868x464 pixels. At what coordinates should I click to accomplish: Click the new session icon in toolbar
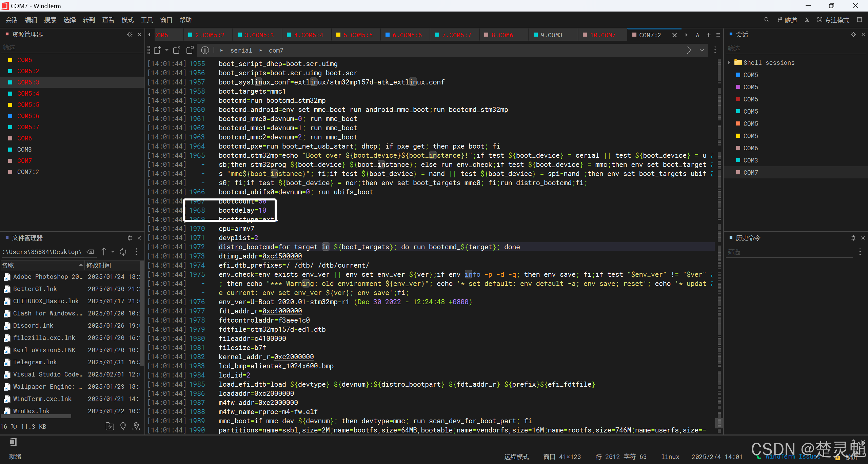tap(157, 51)
